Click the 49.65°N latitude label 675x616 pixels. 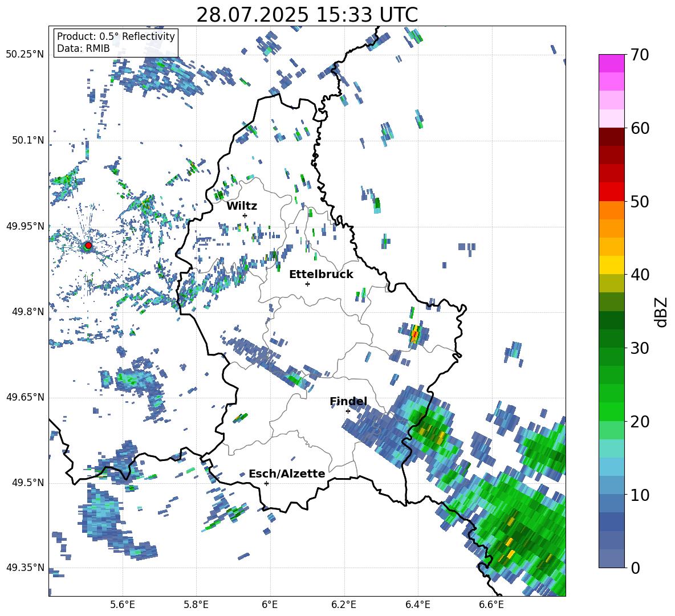(x=25, y=397)
